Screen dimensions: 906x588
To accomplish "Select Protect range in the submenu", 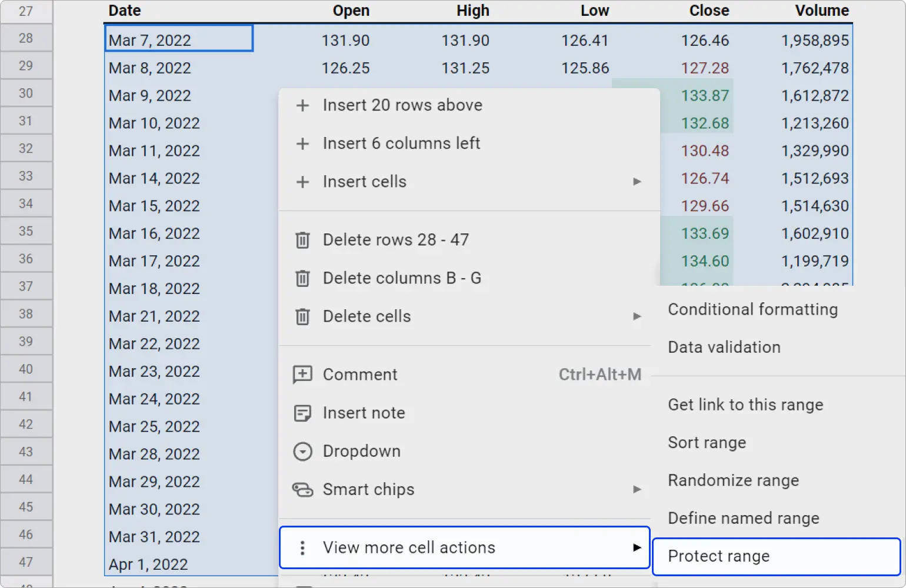I will click(x=718, y=556).
